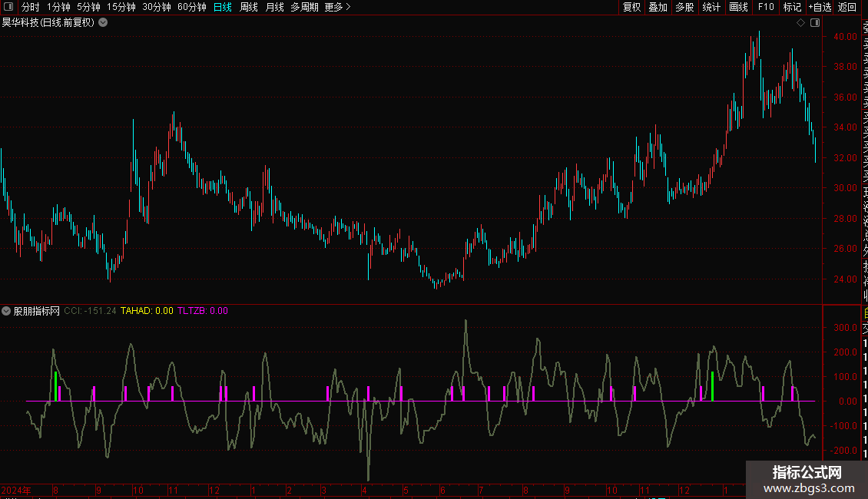This screenshot has height=499, width=868.
Task: Open the 股朋指标网 indicator dropdown arrow
Action: [x=6, y=311]
